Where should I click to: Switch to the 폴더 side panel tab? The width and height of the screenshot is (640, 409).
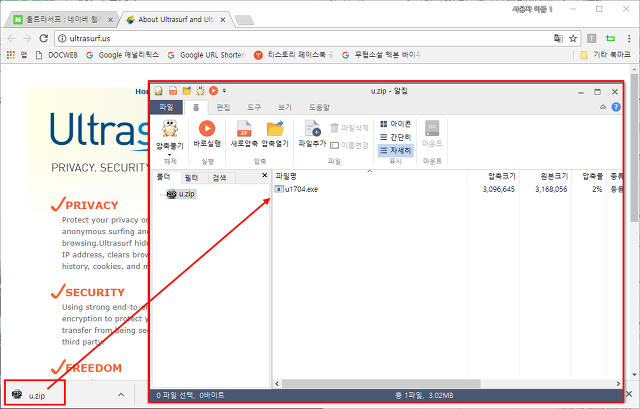tap(163, 176)
